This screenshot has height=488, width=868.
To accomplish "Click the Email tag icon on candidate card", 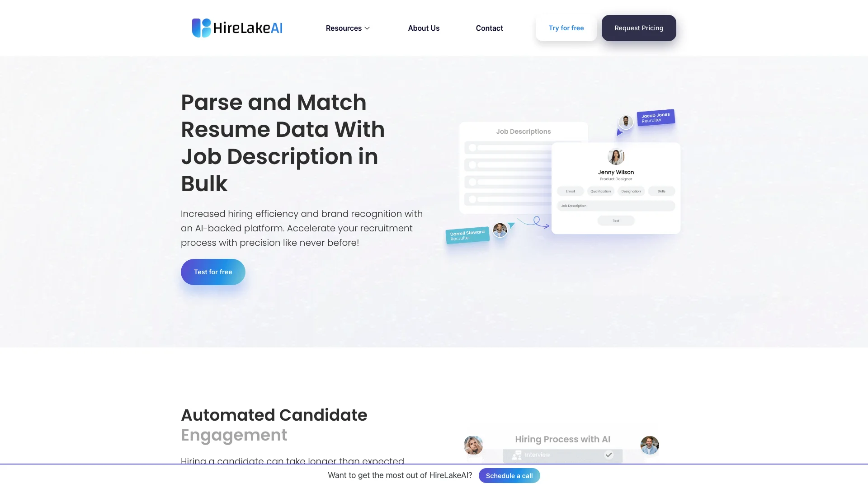I will click(571, 191).
